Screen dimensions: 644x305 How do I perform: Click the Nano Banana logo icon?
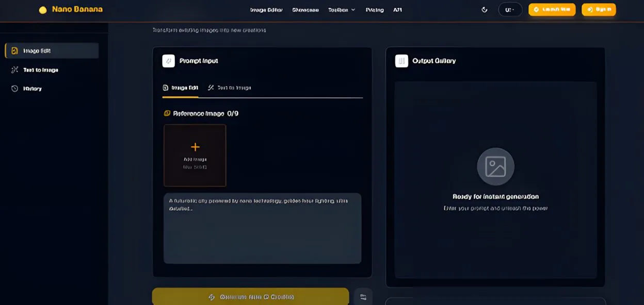(43, 10)
